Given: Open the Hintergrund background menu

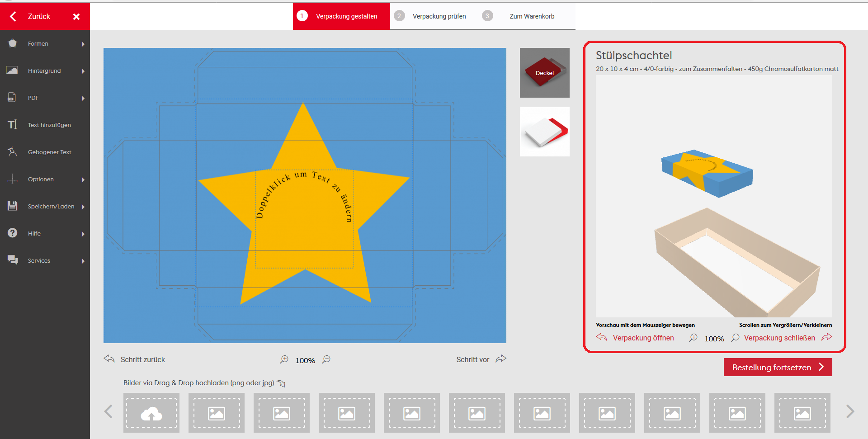Looking at the screenshot, I should click(44, 71).
